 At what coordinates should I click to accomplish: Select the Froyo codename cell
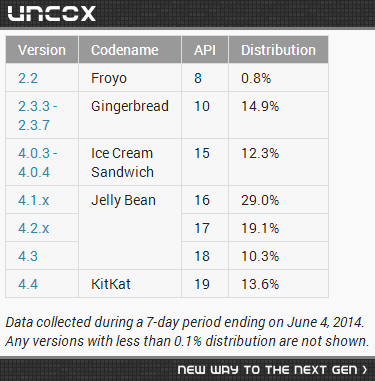click(x=130, y=78)
